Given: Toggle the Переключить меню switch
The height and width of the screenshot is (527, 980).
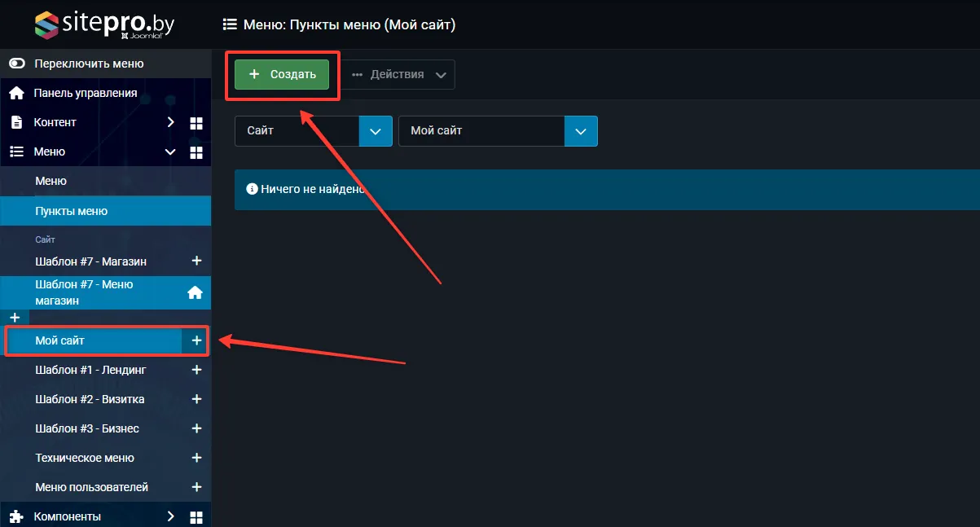Looking at the screenshot, I should click(17, 64).
